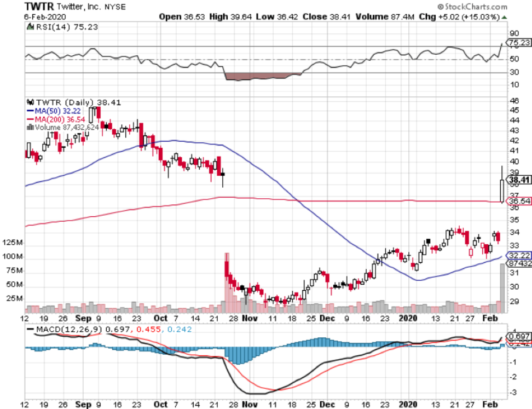Image resolution: width=532 pixels, height=409 pixels.
Task: Click the 38.41 last-price tag on the price axis
Action: [519, 180]
